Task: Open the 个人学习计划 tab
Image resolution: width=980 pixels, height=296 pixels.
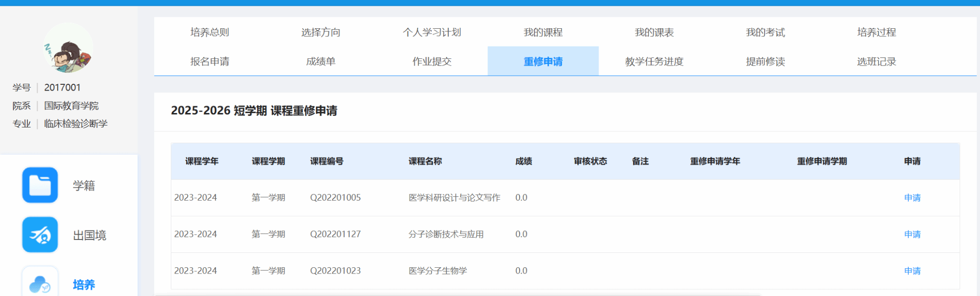Action: click(432, 32)
